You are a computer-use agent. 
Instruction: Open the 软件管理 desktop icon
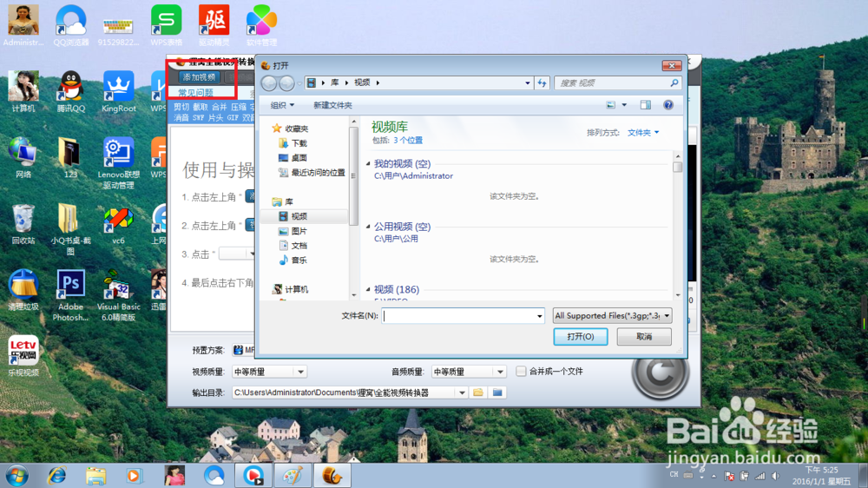[x=261, y=25]
